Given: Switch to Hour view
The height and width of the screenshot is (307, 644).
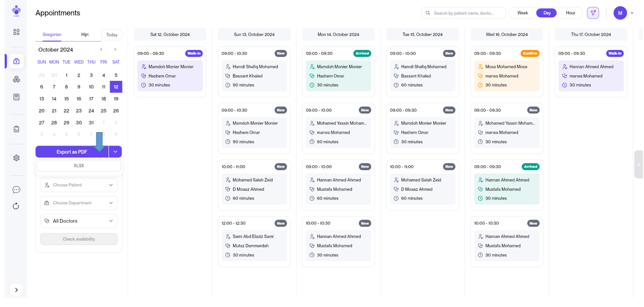Looking at the screenshot, I should [570, 13].
